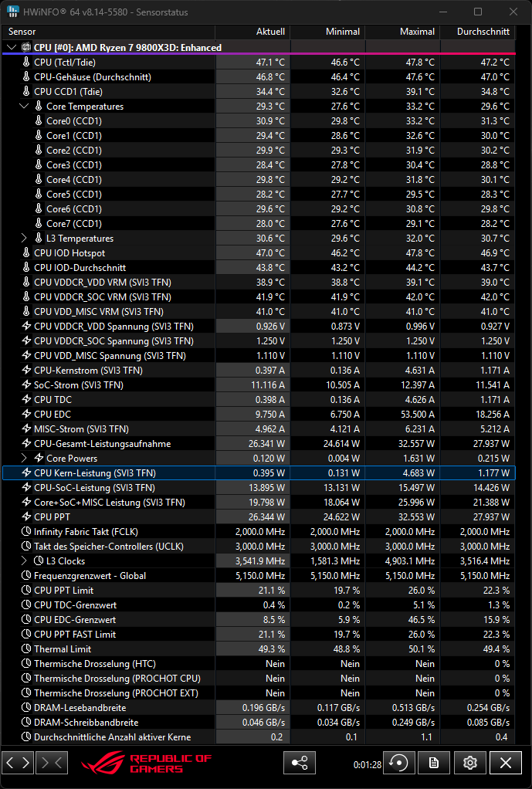Image resolution: width=532 pixels, height=789 pixels.
Task: Select the Core7 (CCD1) row
Action: click(x=259, y=223)
